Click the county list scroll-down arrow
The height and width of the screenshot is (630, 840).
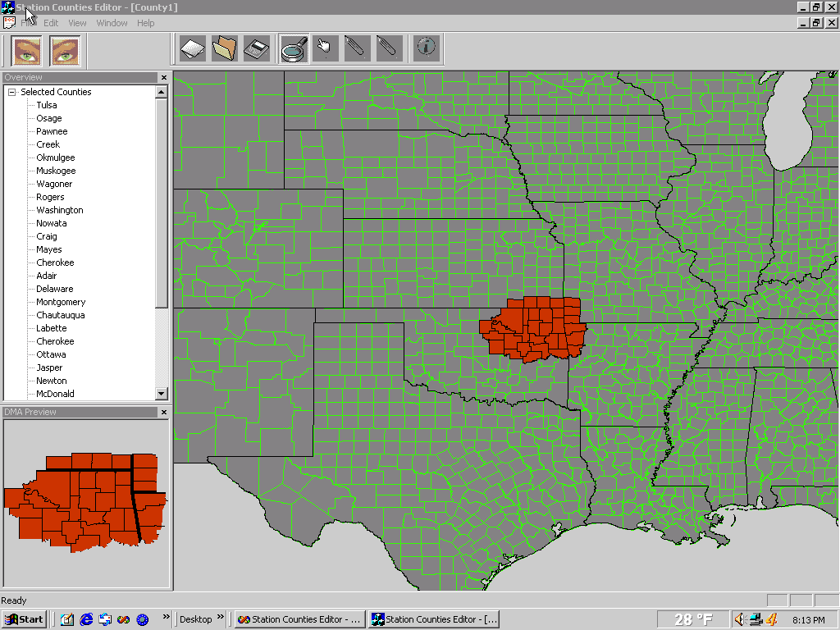coord(162,394)
